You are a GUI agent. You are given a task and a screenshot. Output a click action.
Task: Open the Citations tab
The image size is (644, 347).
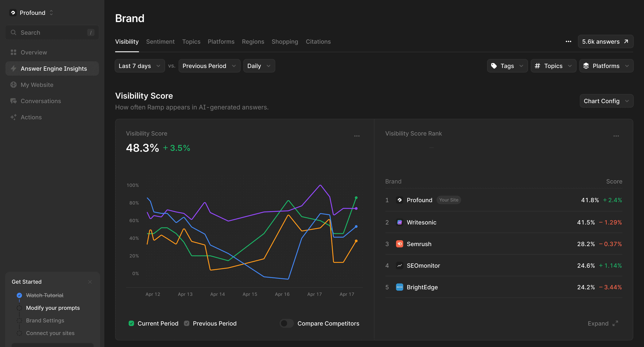coord(318,42)
